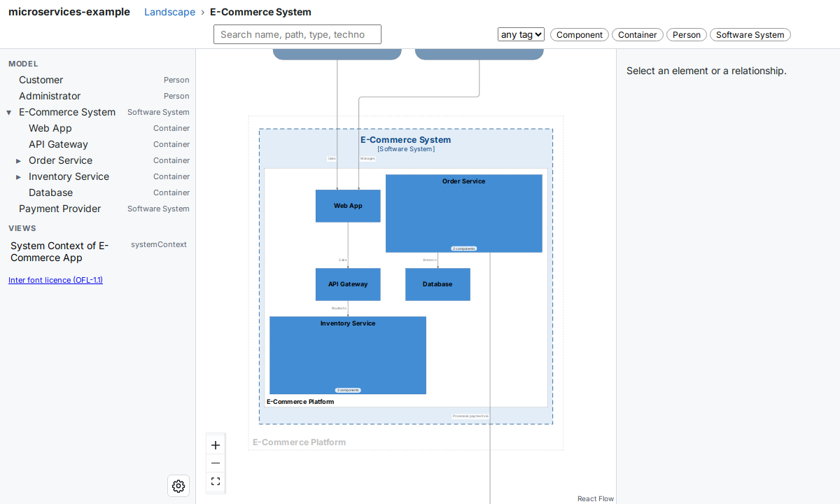Collapse E-Commerce System tree node
840x504 pixels.
(9, 112)
